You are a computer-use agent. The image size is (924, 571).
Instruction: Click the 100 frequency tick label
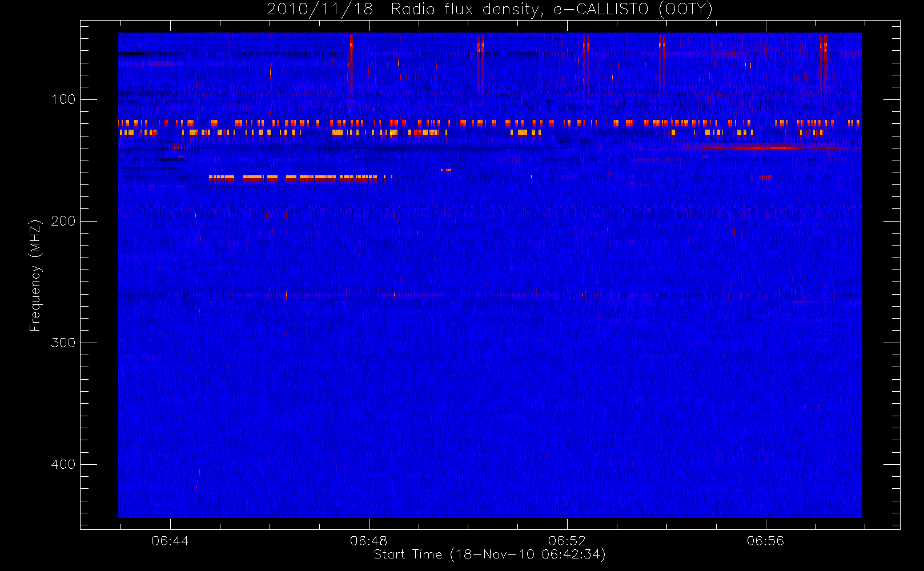(x=63, y=99)
